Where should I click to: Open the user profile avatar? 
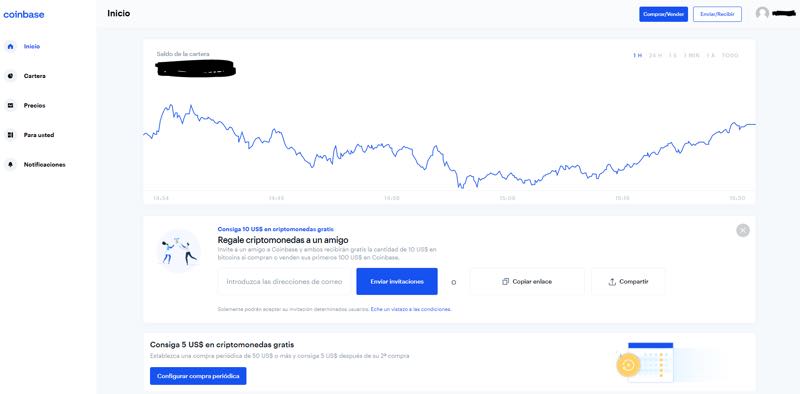tap(762, 14)
